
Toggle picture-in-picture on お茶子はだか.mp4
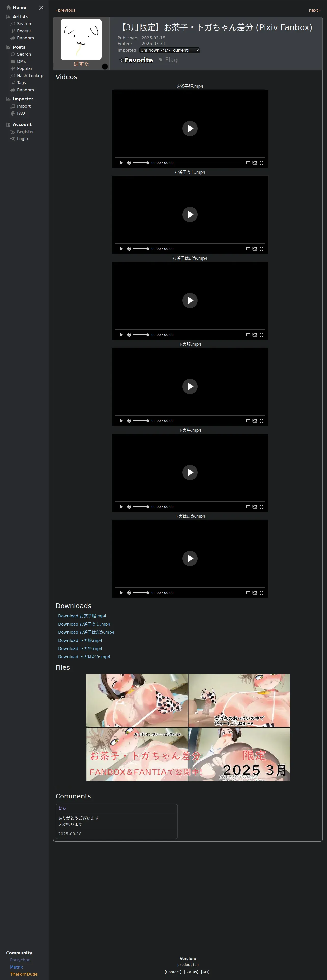[x=255, y=335]
